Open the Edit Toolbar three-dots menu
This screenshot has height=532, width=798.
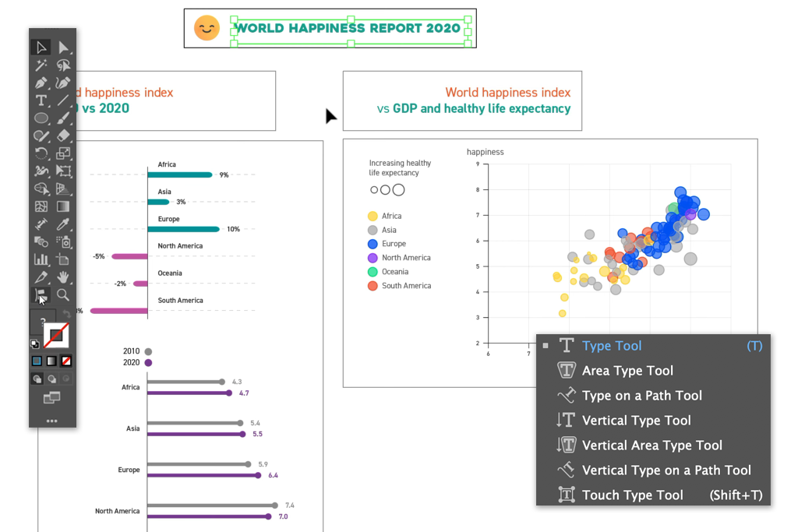point(52,421)
